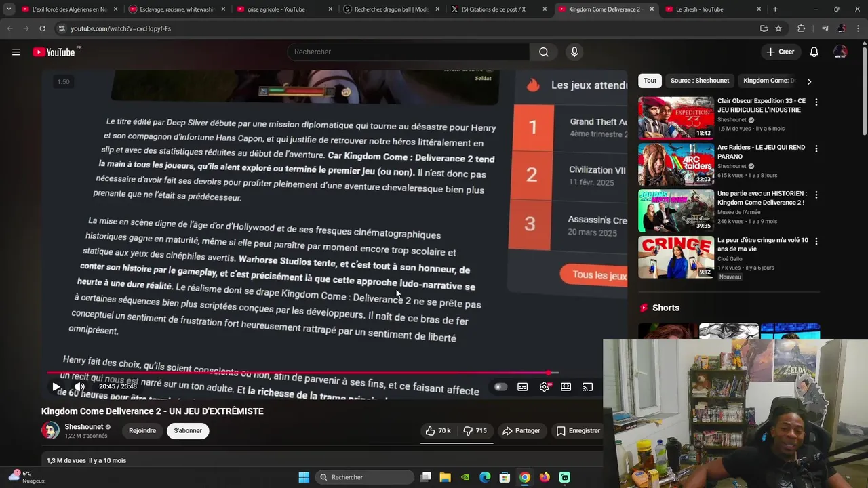Viewport: 868px width, 488px height.
Task: Select the Kingdom Come chip
Action: tap(769, 81)
